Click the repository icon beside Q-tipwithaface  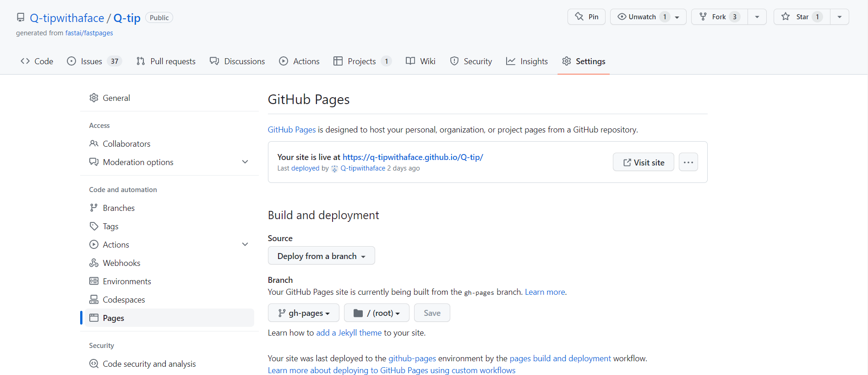21,17
